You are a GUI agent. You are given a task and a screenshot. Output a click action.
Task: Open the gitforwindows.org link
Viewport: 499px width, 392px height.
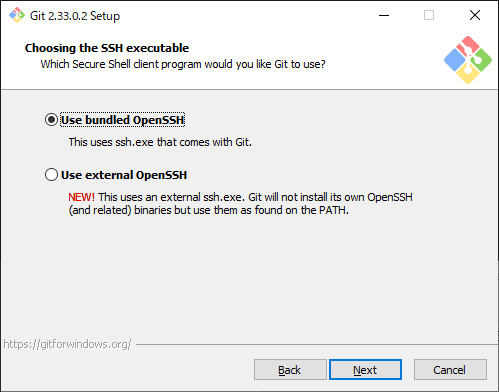pos(67,344)
